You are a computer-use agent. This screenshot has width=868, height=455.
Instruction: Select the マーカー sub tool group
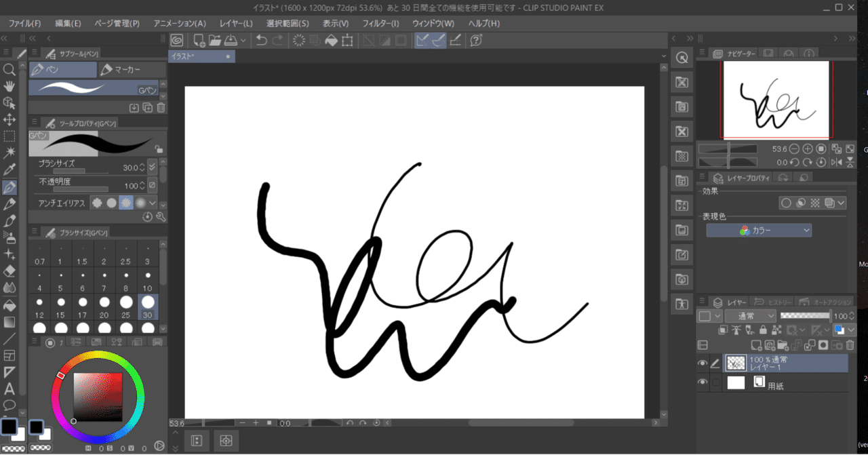(132, 69)
